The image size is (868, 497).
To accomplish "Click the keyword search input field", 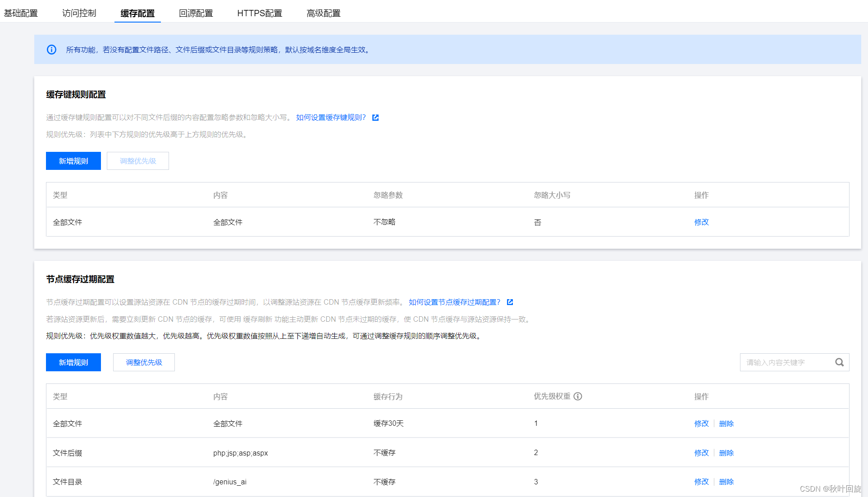I will click(789, 362).
